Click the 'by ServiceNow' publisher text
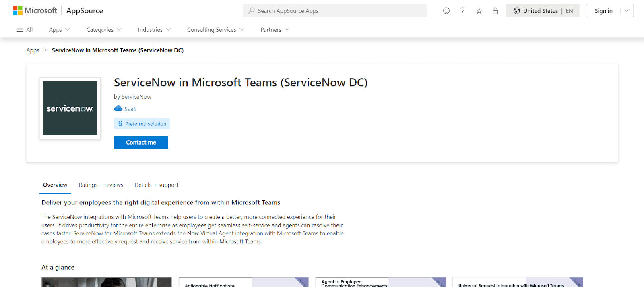This screenshot has width=644, height=287. (132, 97)
